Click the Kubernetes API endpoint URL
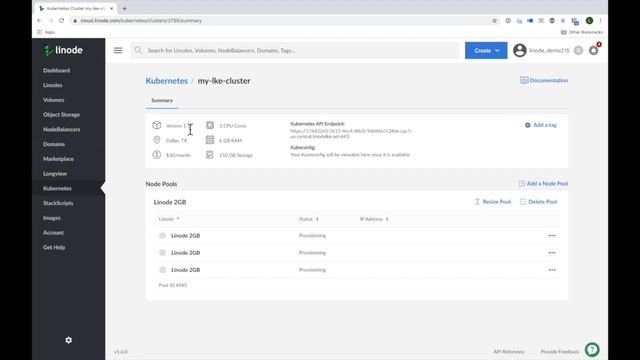The image size is (640, 360). click(x=351, y=133)
